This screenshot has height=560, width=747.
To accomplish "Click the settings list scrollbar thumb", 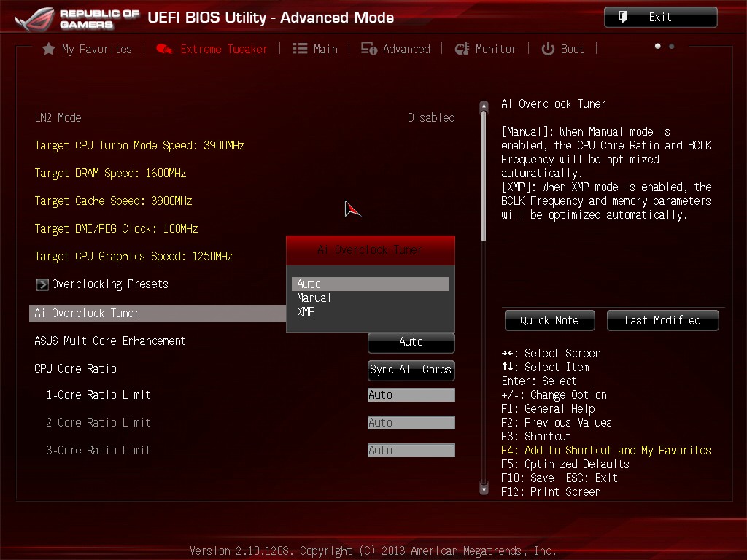I will (484, 176).
